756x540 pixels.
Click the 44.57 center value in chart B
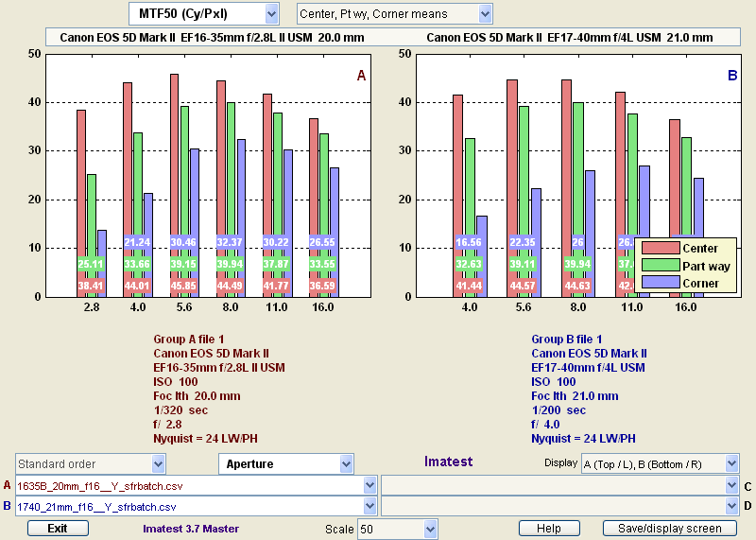pos(523,286)
